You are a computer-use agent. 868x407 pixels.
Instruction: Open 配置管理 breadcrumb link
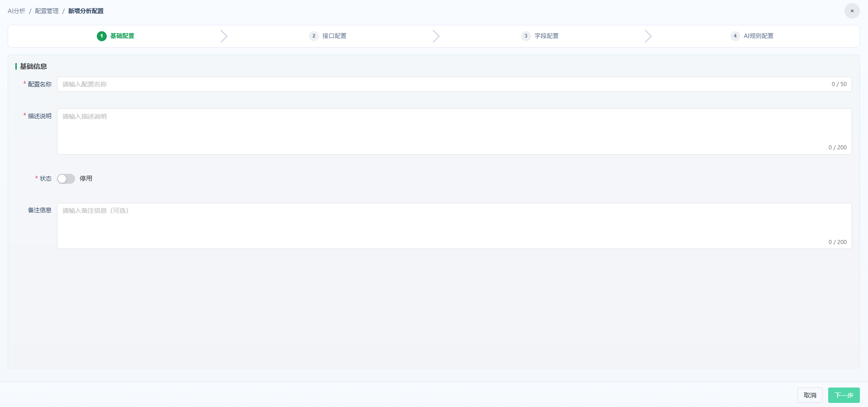[x=47, y=11]
